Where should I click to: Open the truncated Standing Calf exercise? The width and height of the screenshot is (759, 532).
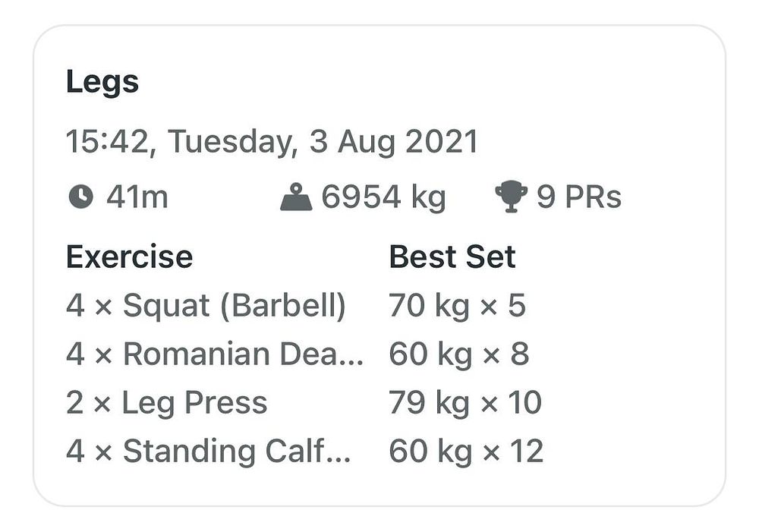click(x=209, y=451)
